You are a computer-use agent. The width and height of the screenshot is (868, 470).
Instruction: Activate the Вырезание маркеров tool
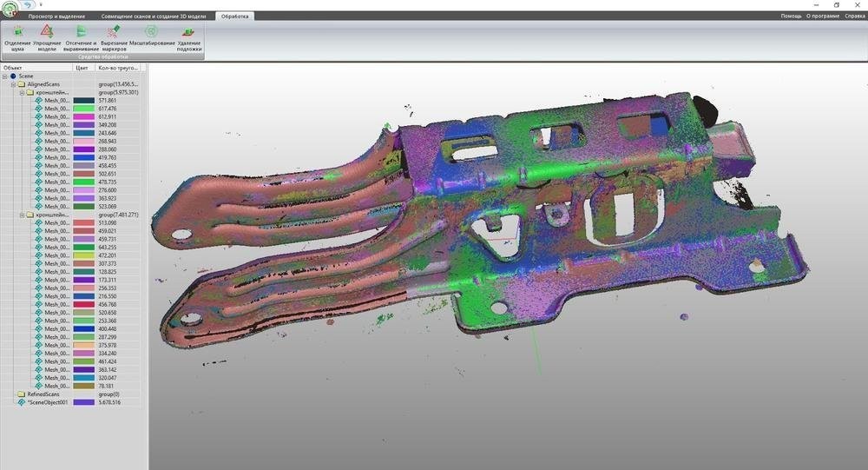tap(114, 38)
